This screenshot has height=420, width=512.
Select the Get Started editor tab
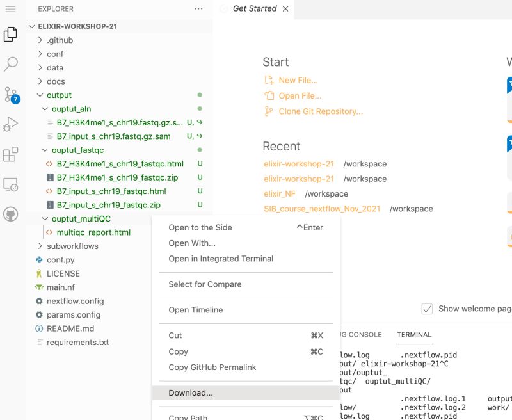[x=255, y=9]
